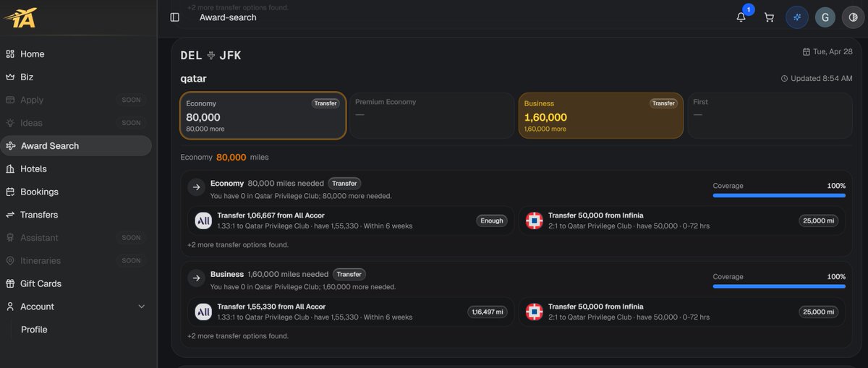Viewport: 868px width, 368px height.
Task: Click the 1,16,497 mi badge
Action: [x=488, y=312]
